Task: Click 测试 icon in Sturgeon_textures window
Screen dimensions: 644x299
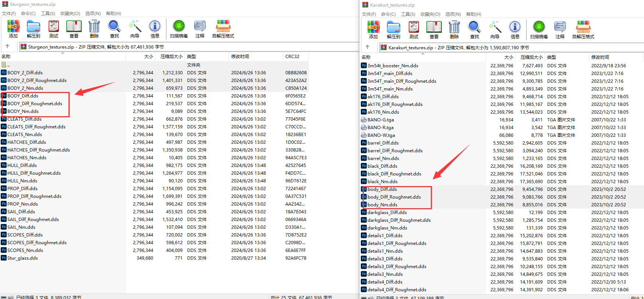Action: point(54,29)
